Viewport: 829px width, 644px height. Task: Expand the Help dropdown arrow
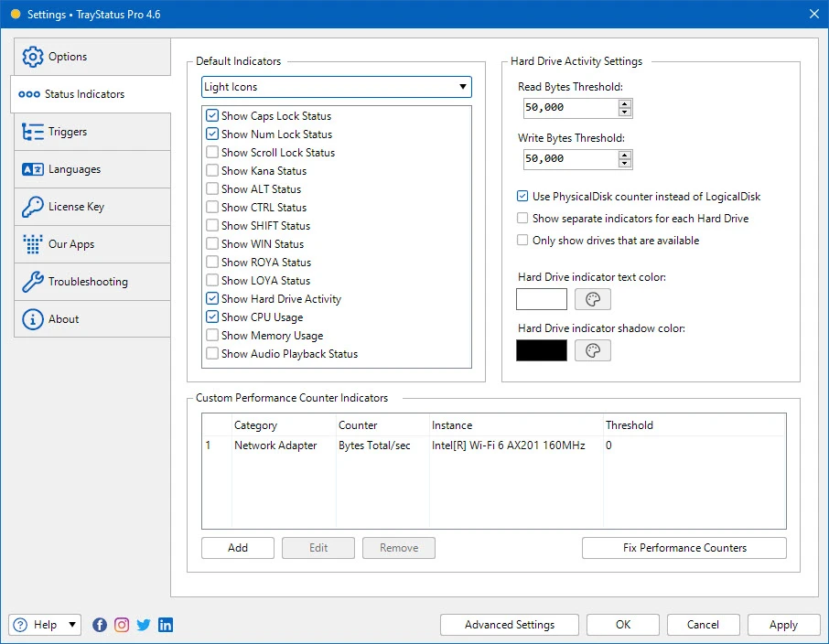click(72, 625)
